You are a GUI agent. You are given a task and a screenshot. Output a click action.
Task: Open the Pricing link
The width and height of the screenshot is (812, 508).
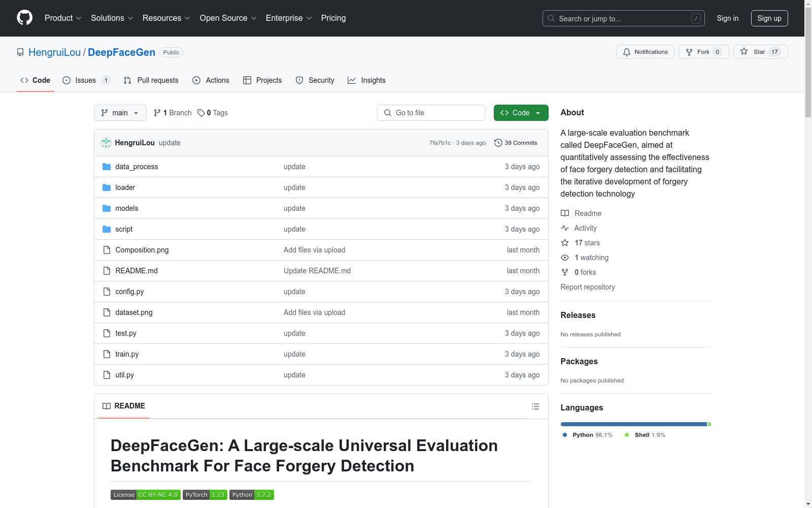(x=333, y=18)
